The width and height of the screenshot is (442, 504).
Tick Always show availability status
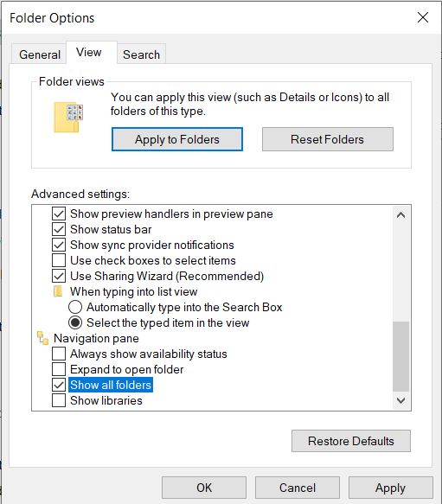click(x=59, y=354)
